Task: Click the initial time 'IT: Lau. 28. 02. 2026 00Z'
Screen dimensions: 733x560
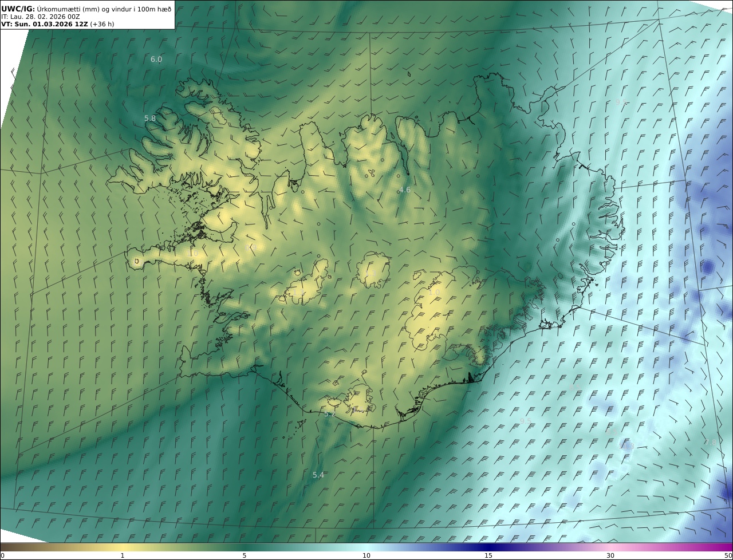Action: pos(41,17)
